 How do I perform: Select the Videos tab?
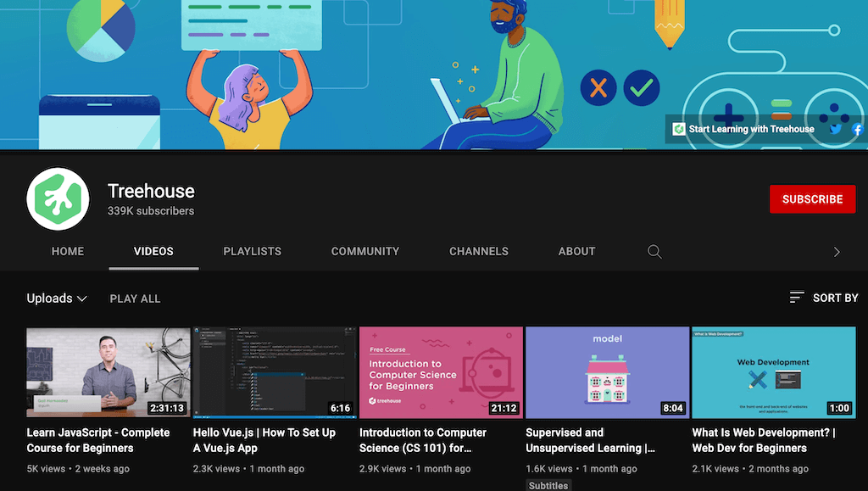153,251
